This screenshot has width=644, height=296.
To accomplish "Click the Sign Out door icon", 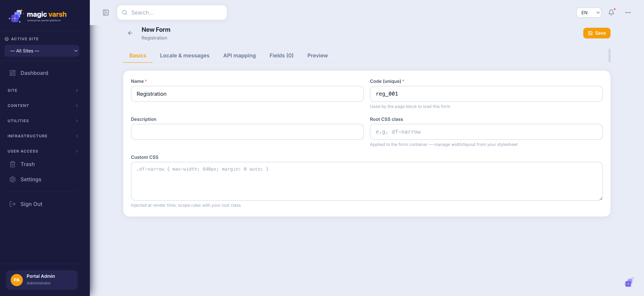I will click(x=13, y=204).
